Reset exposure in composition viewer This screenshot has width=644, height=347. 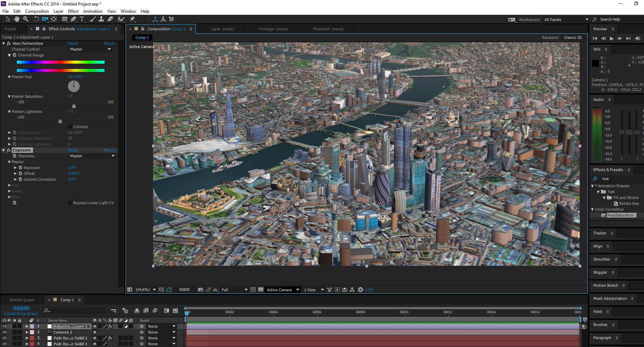tap(361, 290)
